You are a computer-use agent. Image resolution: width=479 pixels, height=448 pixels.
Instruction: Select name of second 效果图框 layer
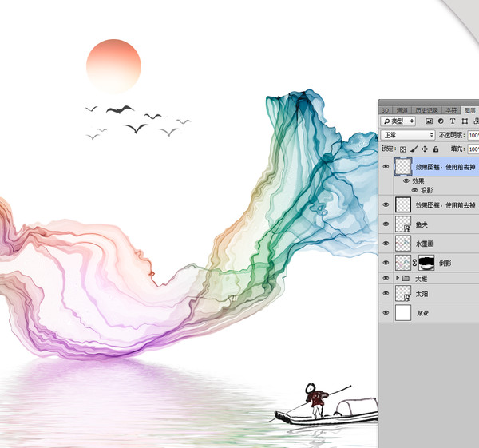click(445, 205)
